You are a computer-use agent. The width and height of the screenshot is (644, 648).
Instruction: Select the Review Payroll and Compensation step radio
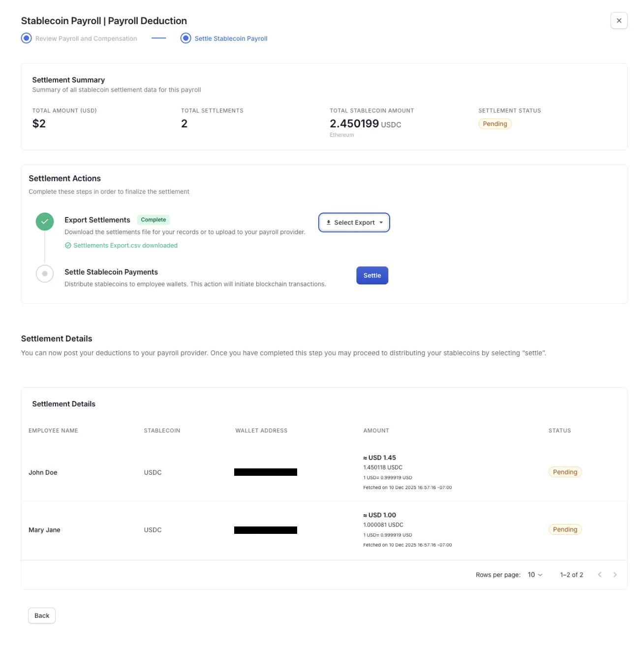tap(27, 38)
